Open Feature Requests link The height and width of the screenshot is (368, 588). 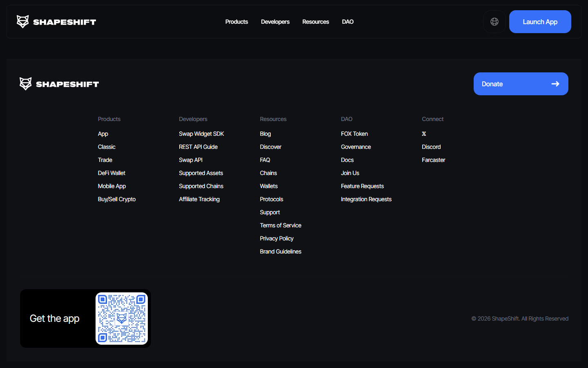pyautogui.click(x=362, y=186)
